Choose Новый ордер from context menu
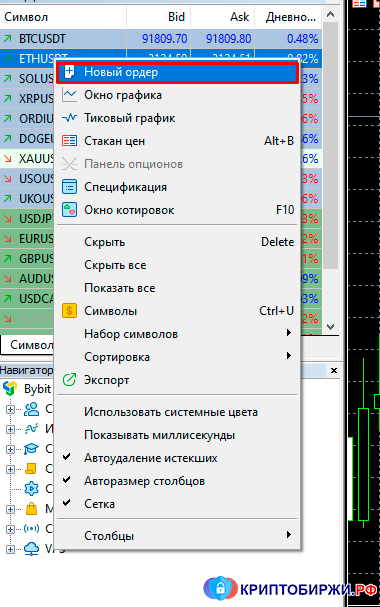The width and height of the screenshot is (380, 607). 177,72
